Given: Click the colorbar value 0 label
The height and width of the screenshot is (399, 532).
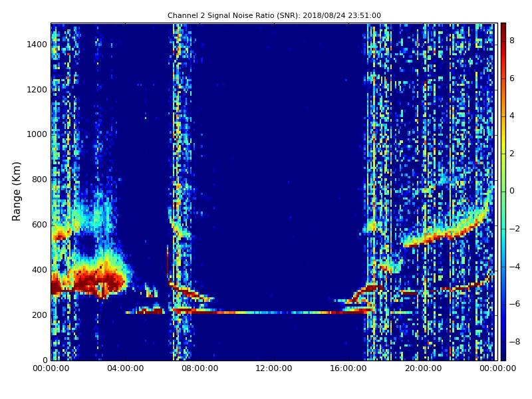Looking at the screenshot, I should (512, 191).
